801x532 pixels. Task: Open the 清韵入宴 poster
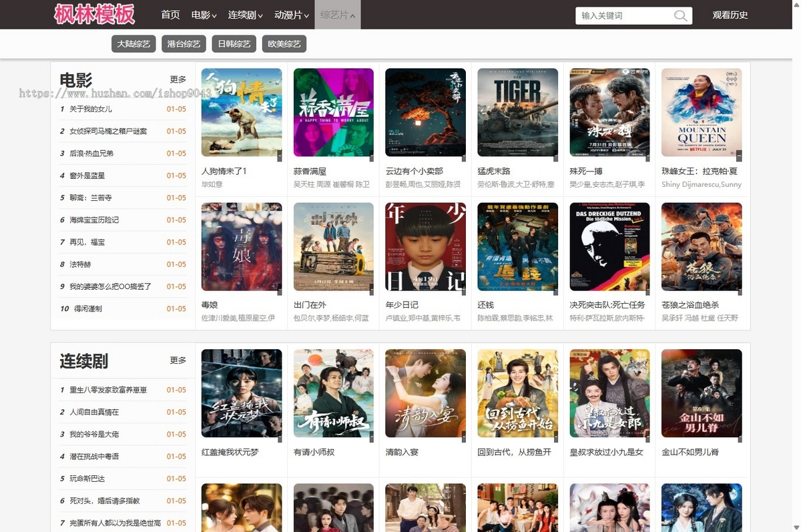pos(425,394)
